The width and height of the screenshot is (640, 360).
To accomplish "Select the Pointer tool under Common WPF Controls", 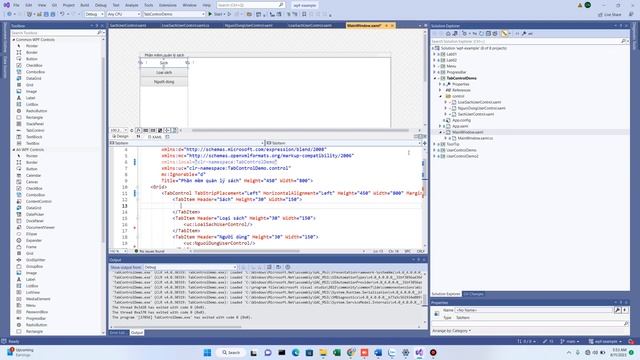I will (31, 46).
